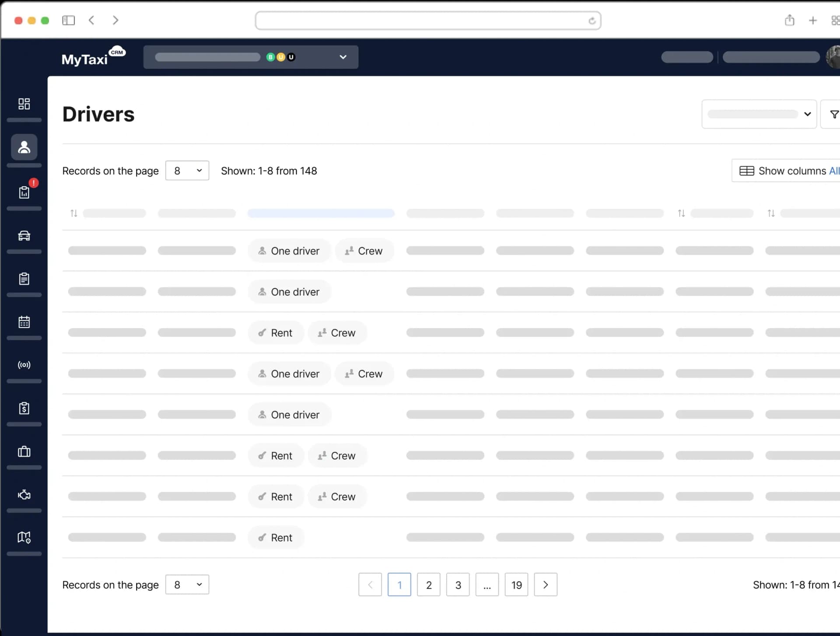The height and width of the screenshot is (636, 840).
Task: Expand bottom Records on the page dropdown
Action: tap(187, 585)
